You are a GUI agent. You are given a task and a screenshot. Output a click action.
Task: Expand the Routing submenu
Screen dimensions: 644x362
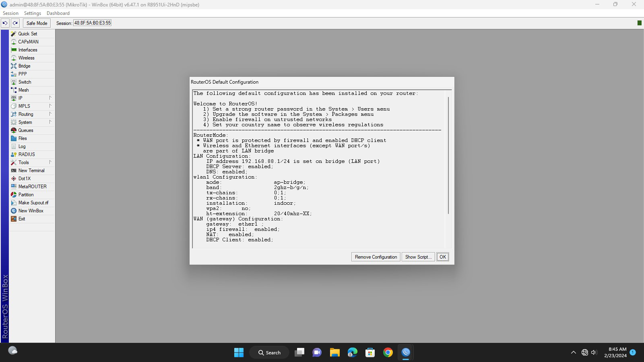(50, 114)
